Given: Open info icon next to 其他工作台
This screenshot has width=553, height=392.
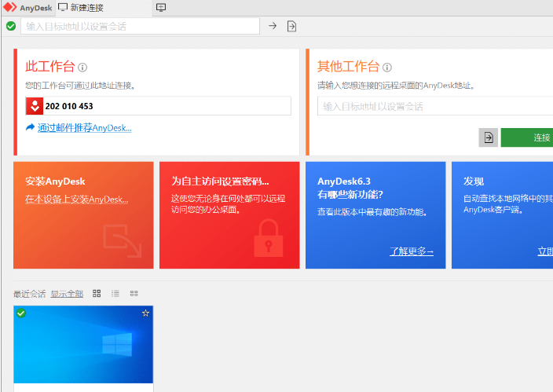Looking at the screenshot, I should click(x=387, y=68).
